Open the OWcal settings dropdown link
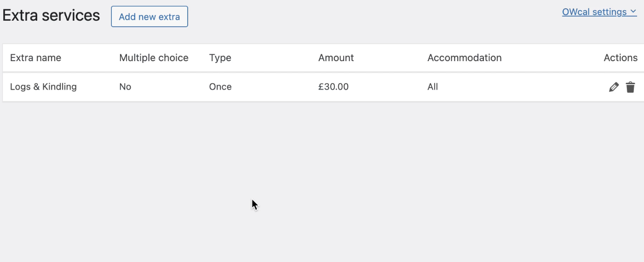 595,12
